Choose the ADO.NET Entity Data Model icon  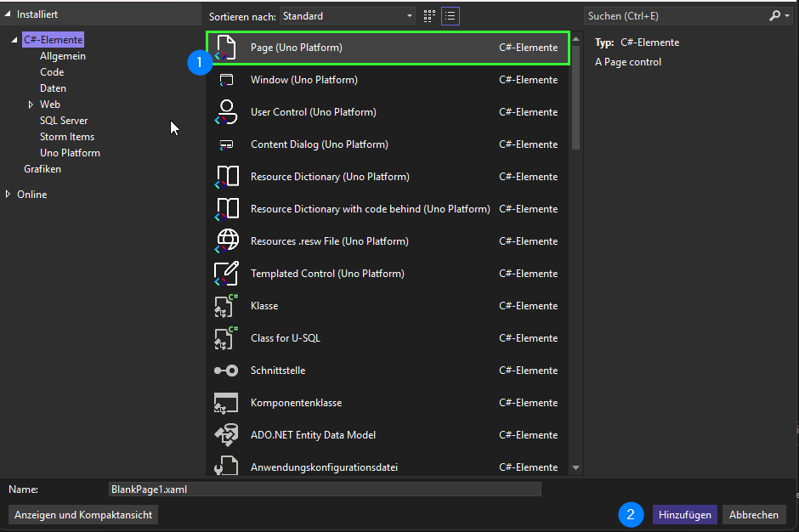[227, 435]
